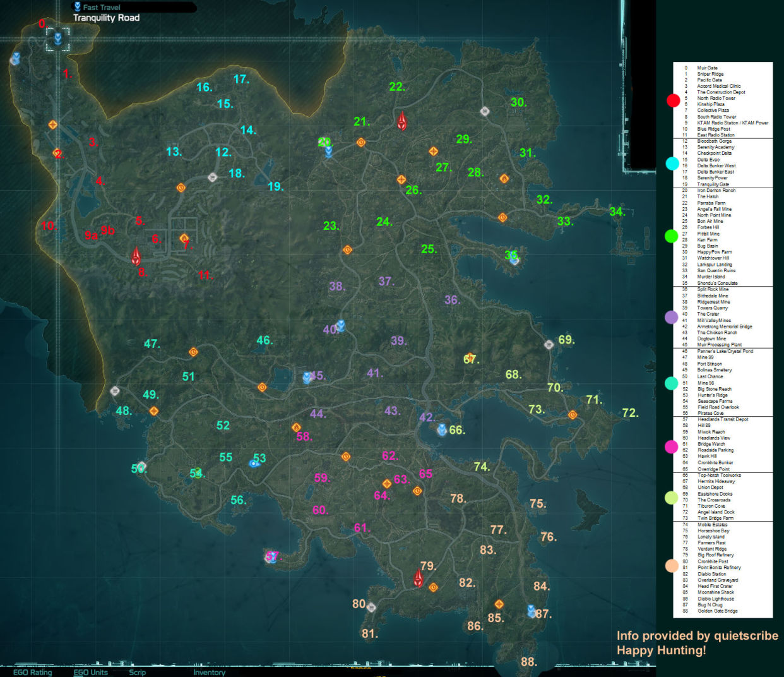This screenshot has height=677, width=784.
Task: Select the orange diamond icon right of marker 49
Action: pyautogui.click(x=153, y=411)
